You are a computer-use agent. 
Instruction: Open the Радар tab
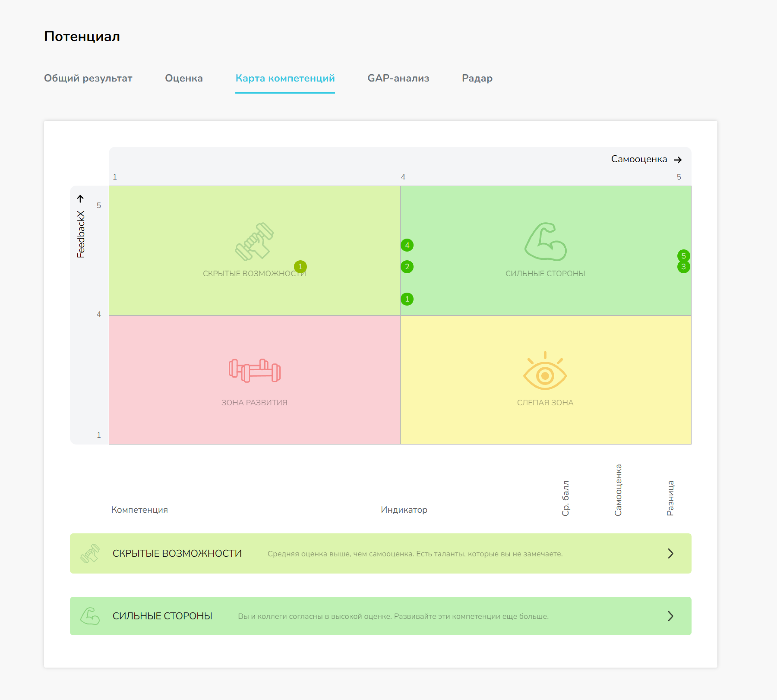click(x=477, y=78)
